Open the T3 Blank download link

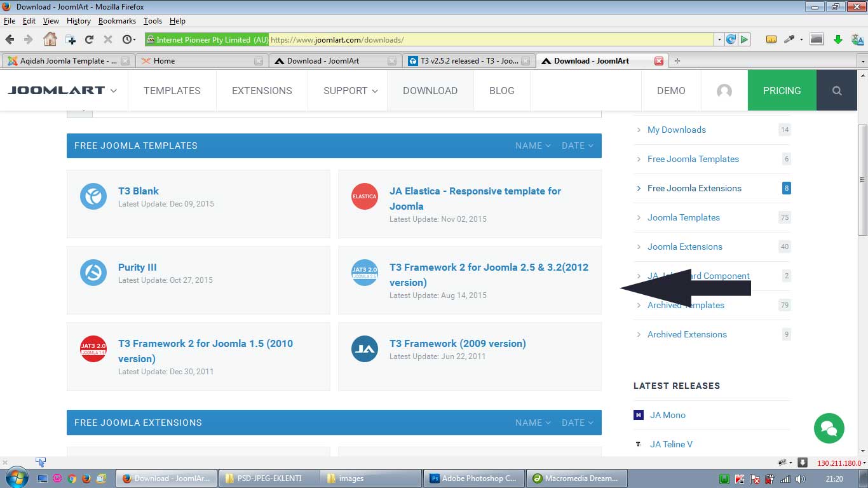pos(139,191)
